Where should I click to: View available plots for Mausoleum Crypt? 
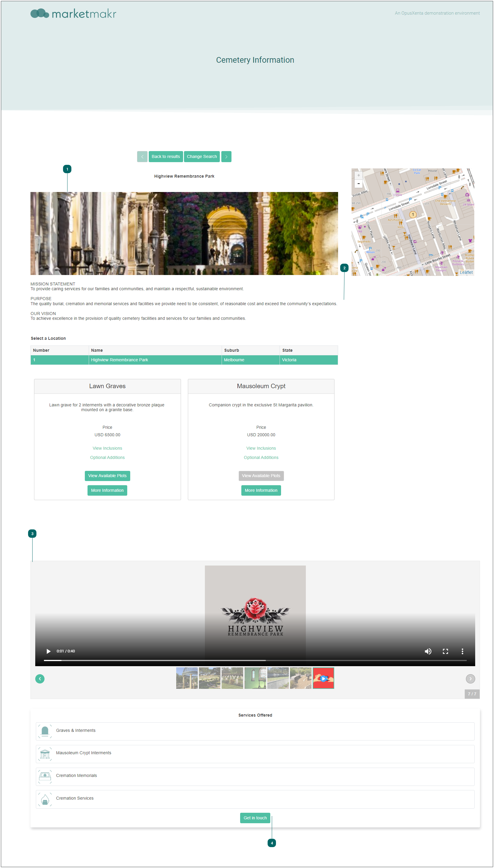(261, 476)
